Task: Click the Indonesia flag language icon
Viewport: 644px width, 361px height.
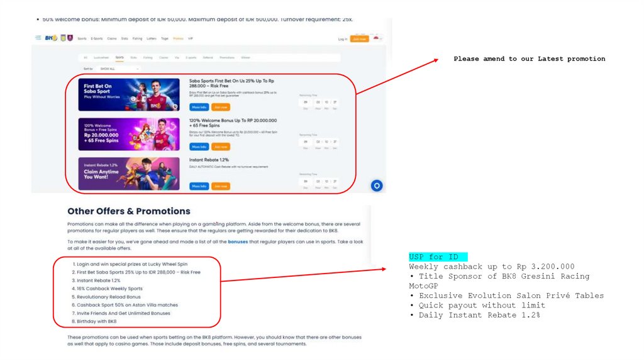Action: (376, 38)
